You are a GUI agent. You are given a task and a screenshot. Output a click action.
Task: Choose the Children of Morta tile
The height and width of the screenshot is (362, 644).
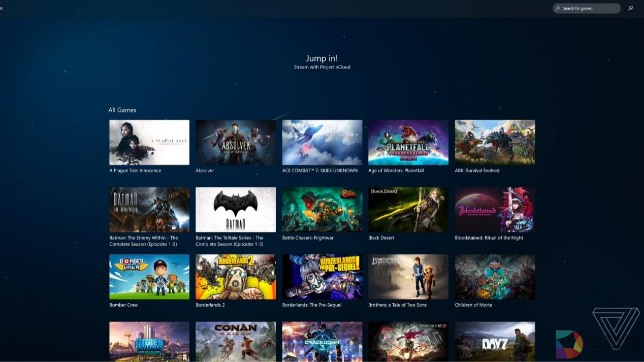coord(495,277)
